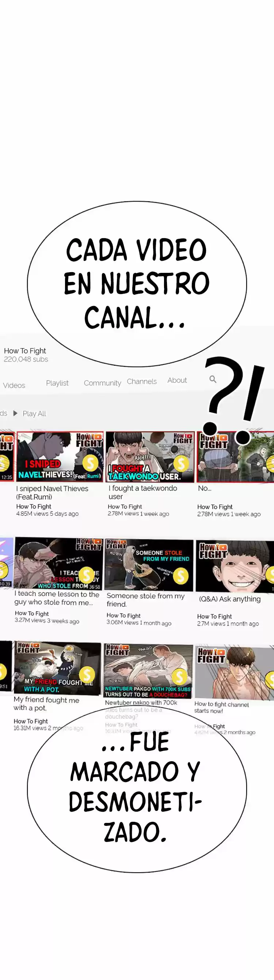274x980 pixels.
Task: Click '2.78M views 1 week ago' under 'No...' video
Action: point(229,514)
